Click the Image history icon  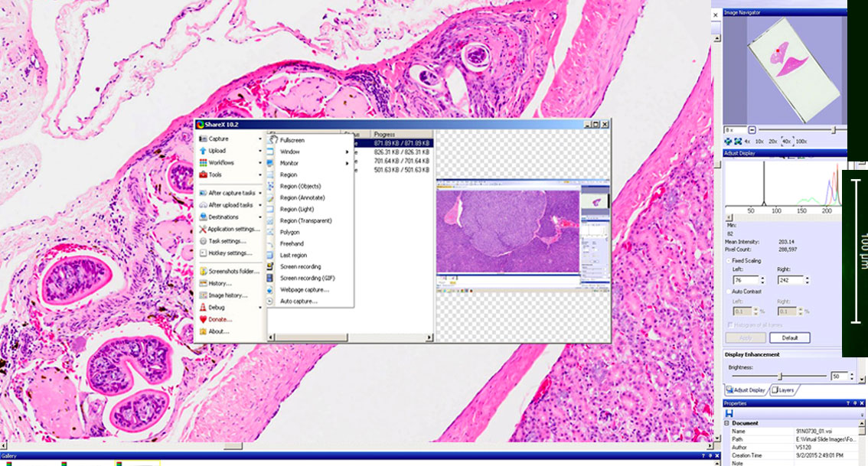coord(203,295)
